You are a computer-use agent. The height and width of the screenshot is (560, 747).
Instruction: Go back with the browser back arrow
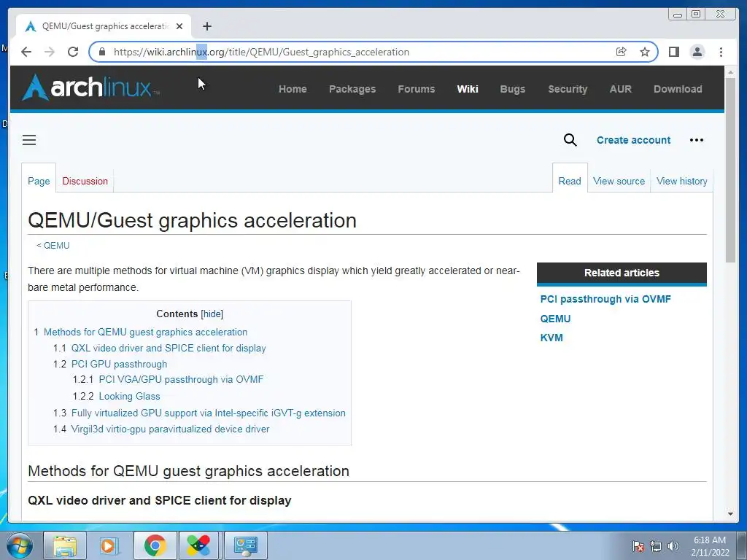pyautogui.click(x=26, y=52)
